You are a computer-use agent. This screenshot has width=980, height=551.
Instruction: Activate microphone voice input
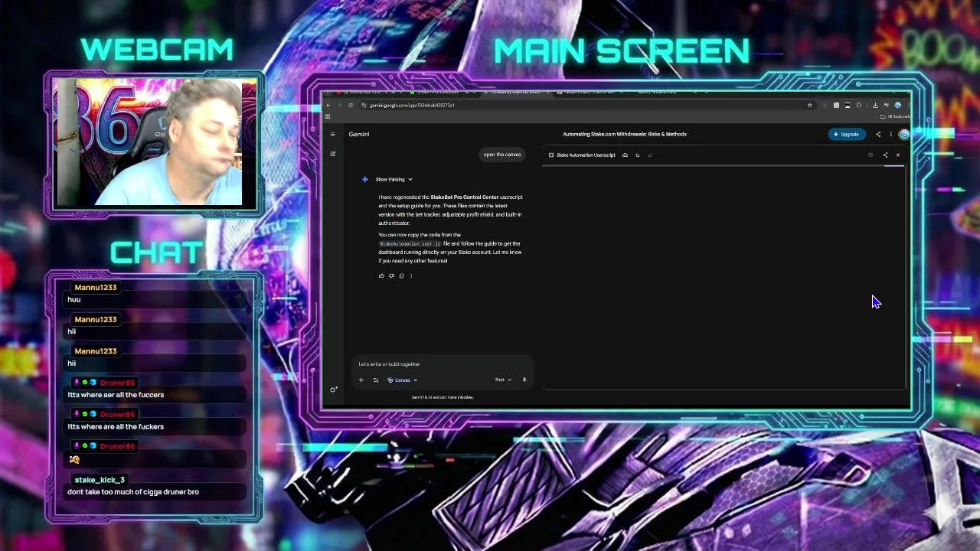[x=524, y=380]
